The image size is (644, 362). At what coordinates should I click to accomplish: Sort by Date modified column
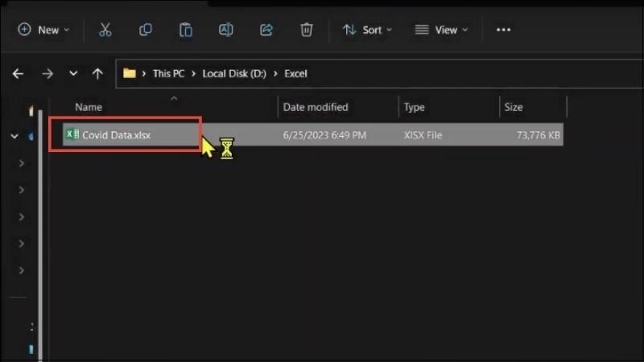[316, 108]
